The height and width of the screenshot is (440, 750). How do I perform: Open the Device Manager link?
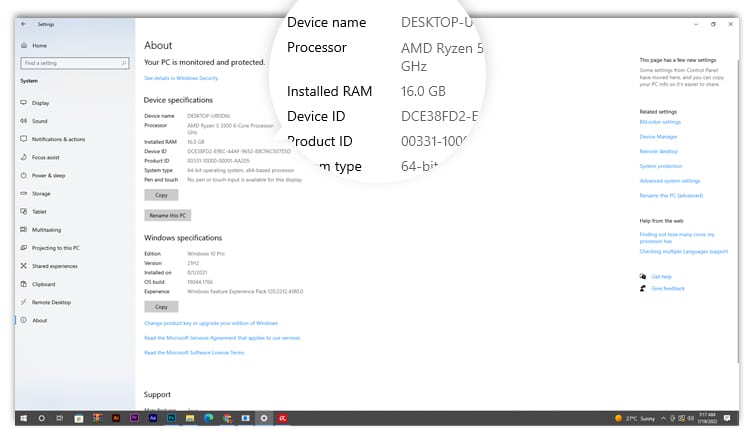coord(659,136)
